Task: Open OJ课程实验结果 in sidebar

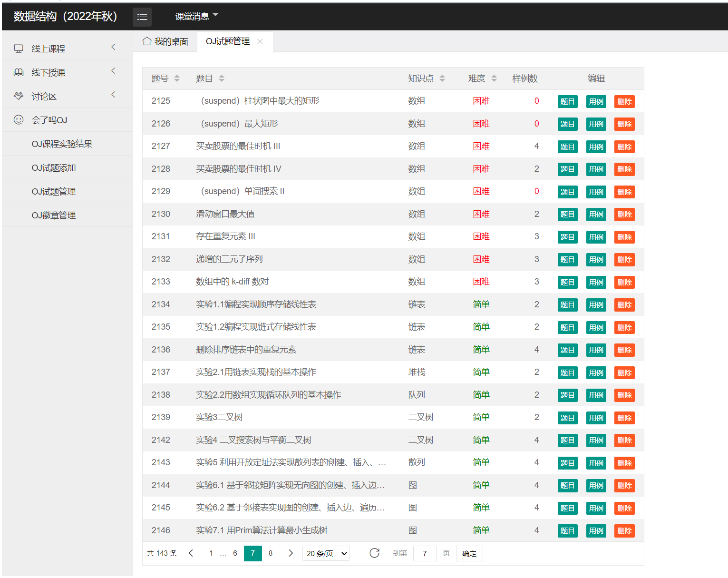Action: pos(62,144)
